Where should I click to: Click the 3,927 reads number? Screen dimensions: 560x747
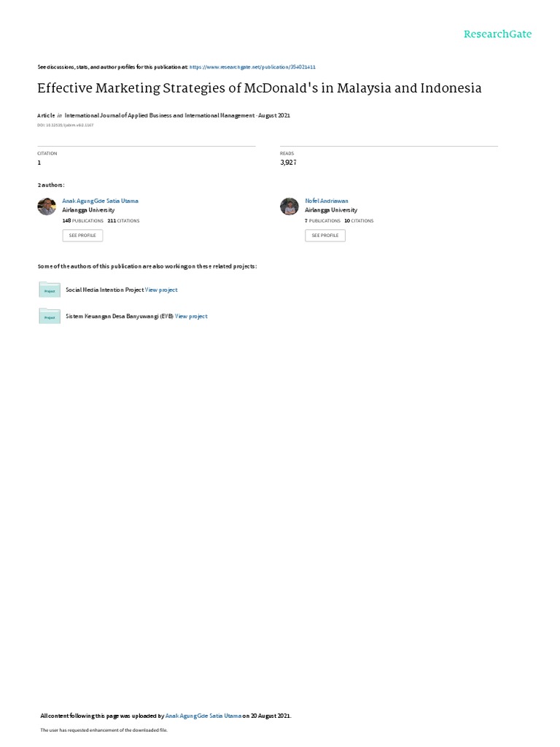pos(289,163)
